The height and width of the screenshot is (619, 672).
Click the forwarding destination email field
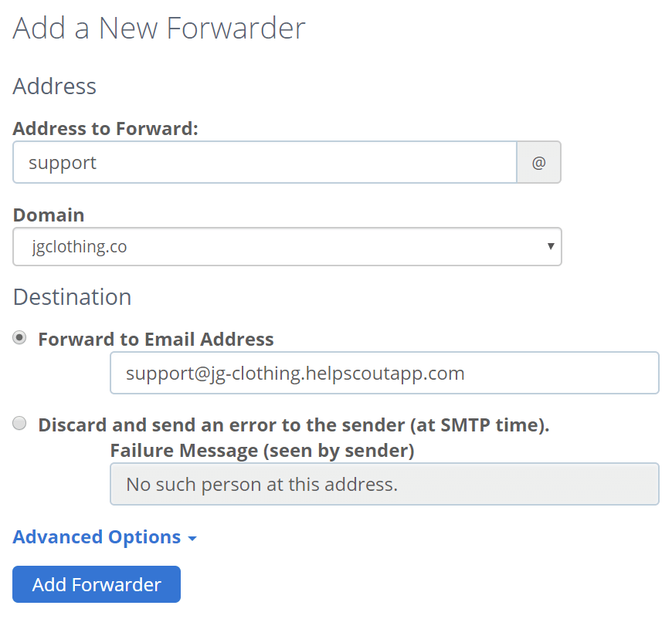click(384, 374)
